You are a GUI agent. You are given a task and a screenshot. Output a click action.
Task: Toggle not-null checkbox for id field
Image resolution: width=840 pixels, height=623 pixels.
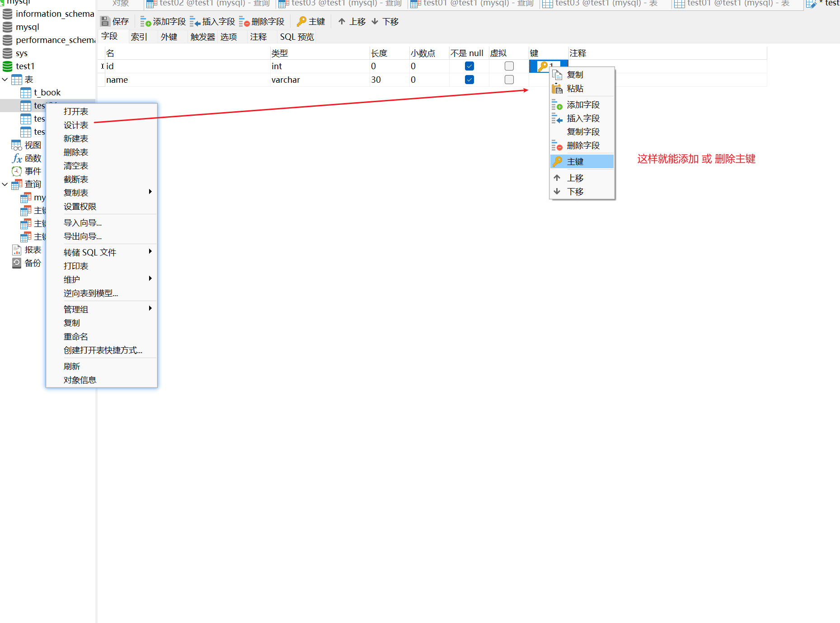click(x=469, y=66)
